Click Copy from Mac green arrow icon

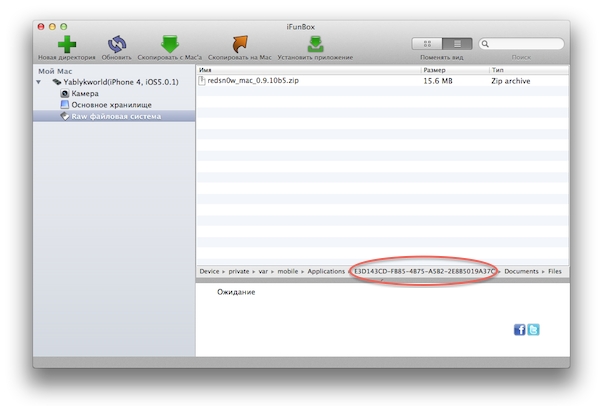click(170, 44)
